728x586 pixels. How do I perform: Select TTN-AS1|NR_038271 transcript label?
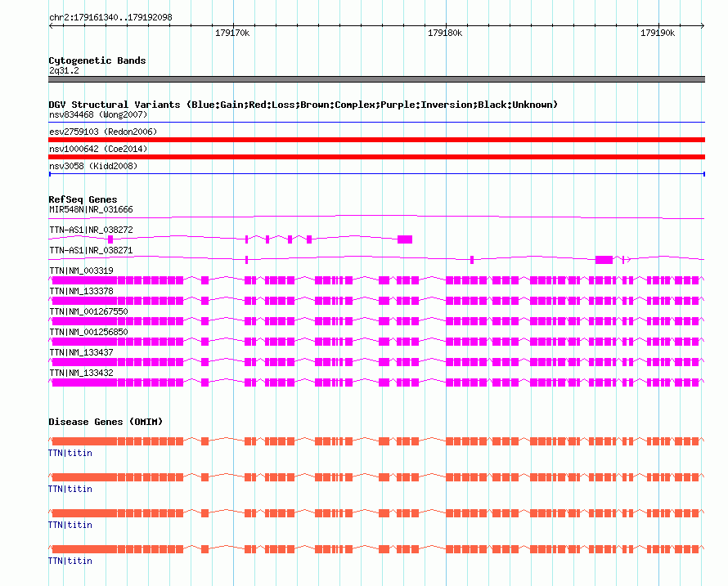91,251
